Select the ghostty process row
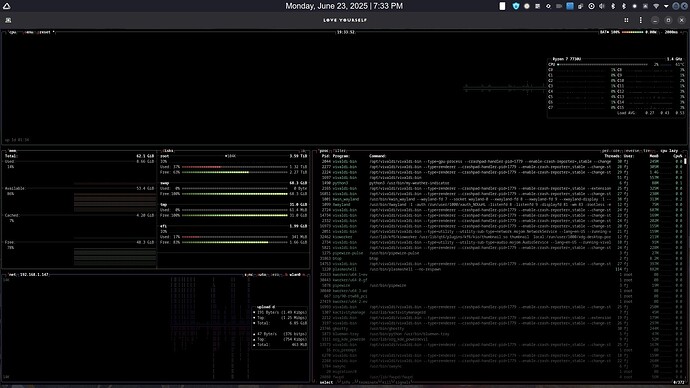Image resolution: width=690 pixels, height=388 pixels. [502, 329]
